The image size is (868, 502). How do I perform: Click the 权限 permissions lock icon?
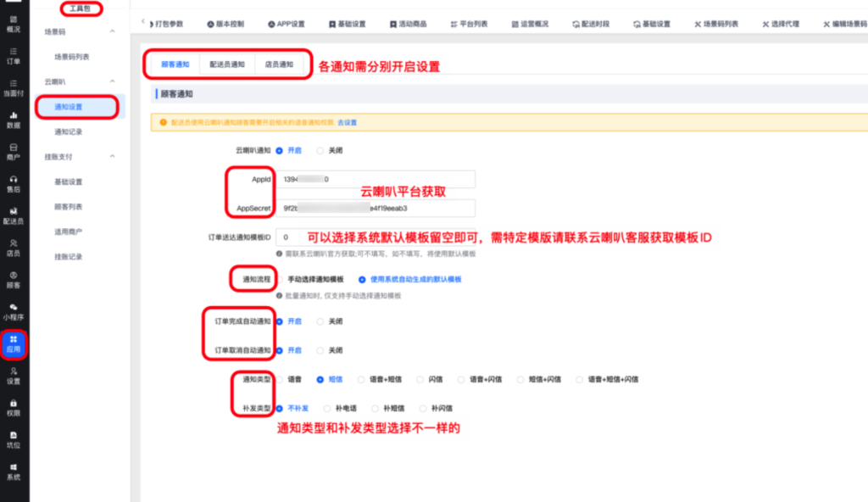[14, 407]
